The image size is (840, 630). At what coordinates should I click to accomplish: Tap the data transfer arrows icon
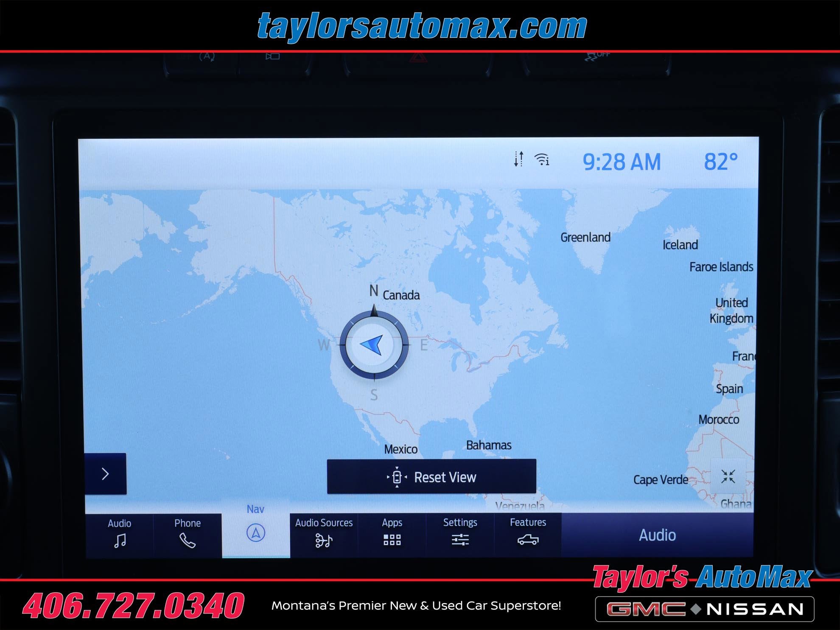coord(518,159)
